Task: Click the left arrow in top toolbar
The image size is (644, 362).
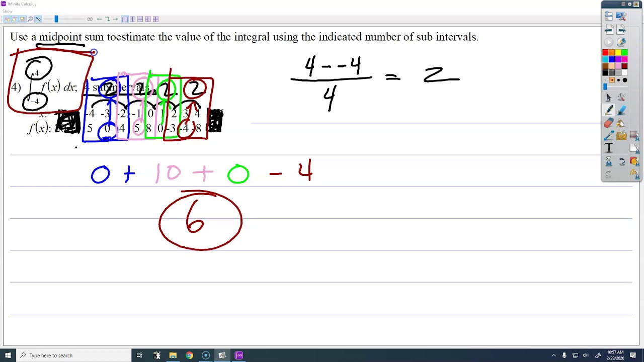Action: coord(99,19)
